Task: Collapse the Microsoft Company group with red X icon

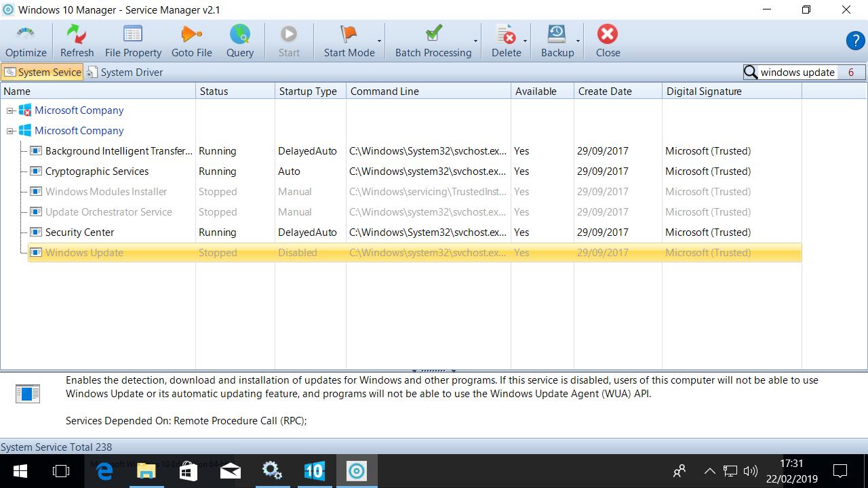Action: (10, 110)
